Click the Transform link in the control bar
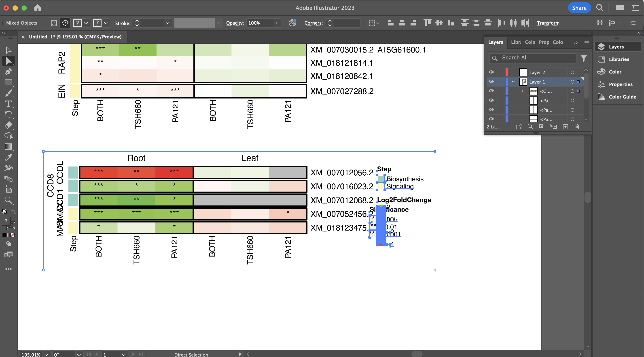The height and width of the screenshot is (357, 644). 548,23
